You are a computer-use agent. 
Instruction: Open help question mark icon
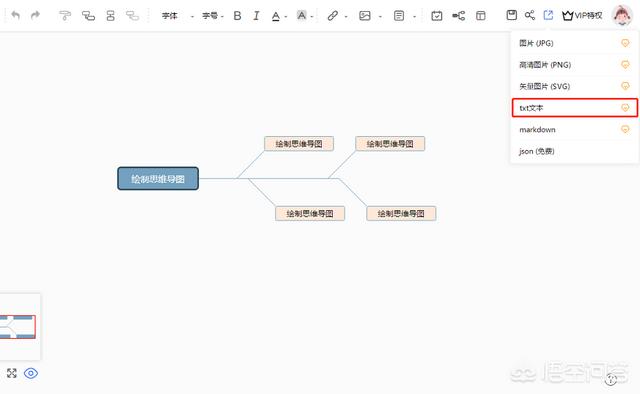pos(611,379)
